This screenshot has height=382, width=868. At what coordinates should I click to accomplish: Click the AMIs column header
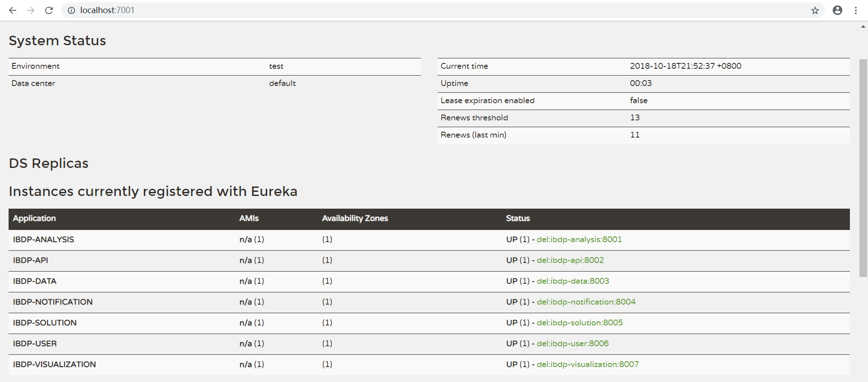pos(249,218)
